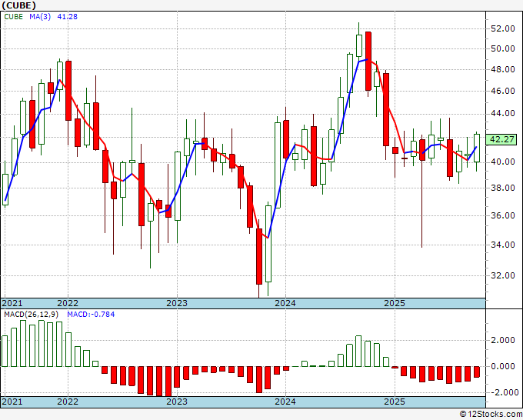Click the 52.00 price axis label
Viewport: 523px width, 420px height.
[x=502, y=28]
